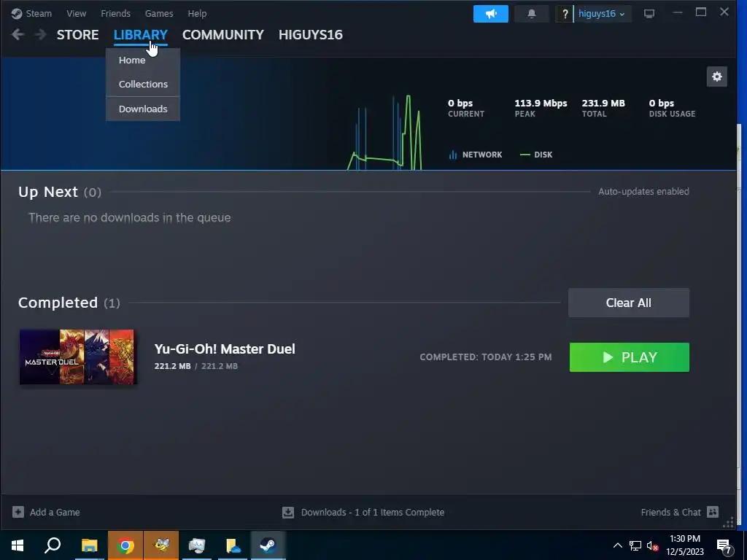Go to the COMMUNITY tab

[x=223, y=35]
